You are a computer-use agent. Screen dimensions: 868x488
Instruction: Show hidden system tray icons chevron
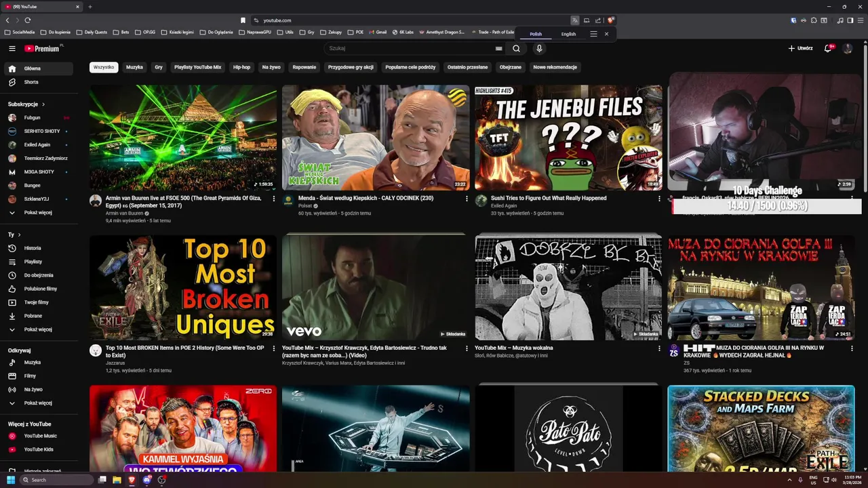pyautogui.click(x=789, y=480)
